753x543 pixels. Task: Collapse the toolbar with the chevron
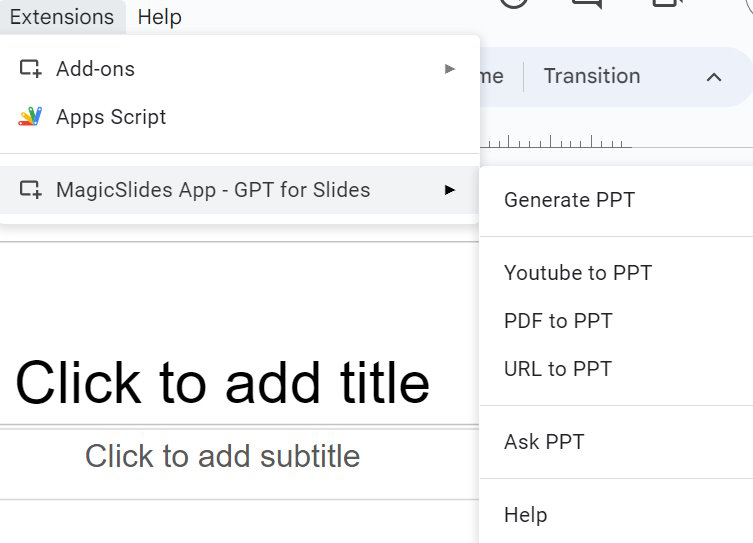pyautogui.click(x=714, y=77)
